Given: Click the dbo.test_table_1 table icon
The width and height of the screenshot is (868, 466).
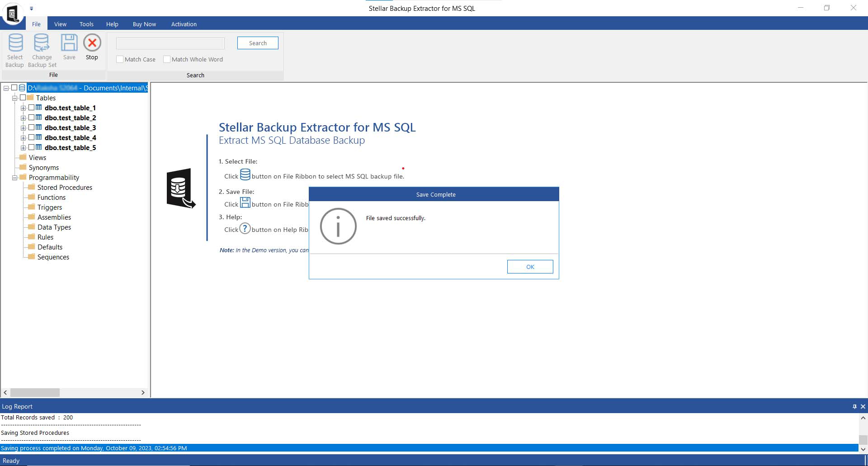Looking at the screenshot, I should [x=39, y=108].
